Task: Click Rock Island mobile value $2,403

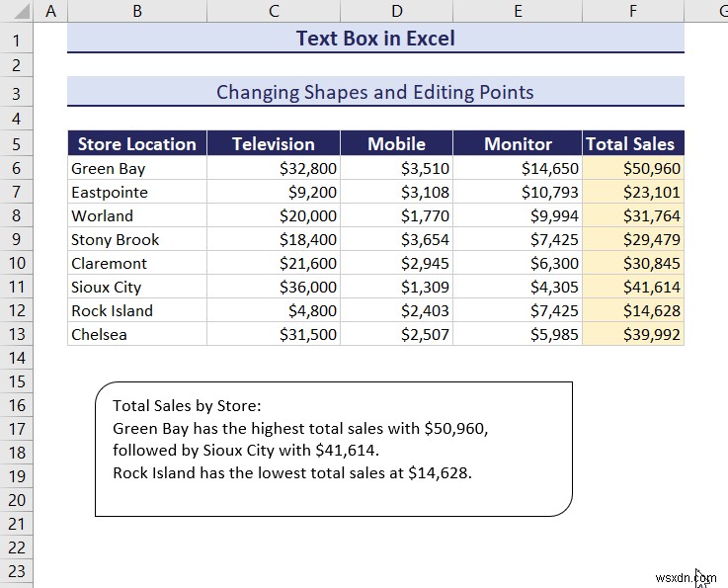Action: [x=396, y=310]
